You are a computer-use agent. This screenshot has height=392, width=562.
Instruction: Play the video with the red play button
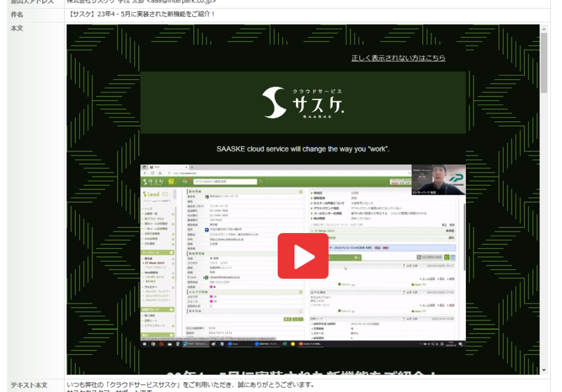[x=303, y=256]
